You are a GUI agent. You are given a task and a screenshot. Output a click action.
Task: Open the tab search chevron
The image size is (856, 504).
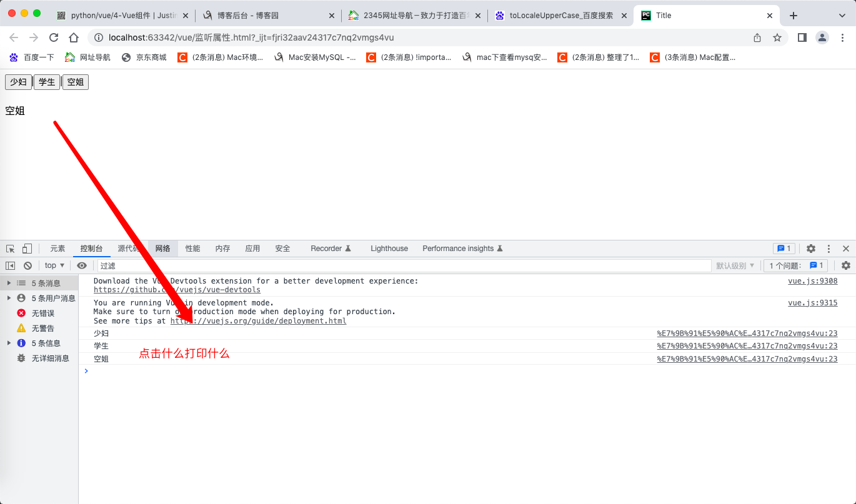pyautogui.click(x=842, y=16)
